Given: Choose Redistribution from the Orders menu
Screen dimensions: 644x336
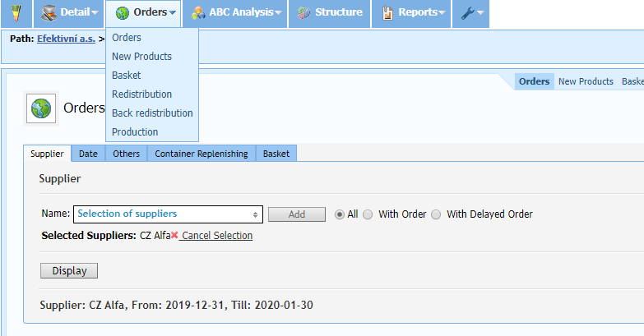Looking at the screenshot, I should (141, 94).
